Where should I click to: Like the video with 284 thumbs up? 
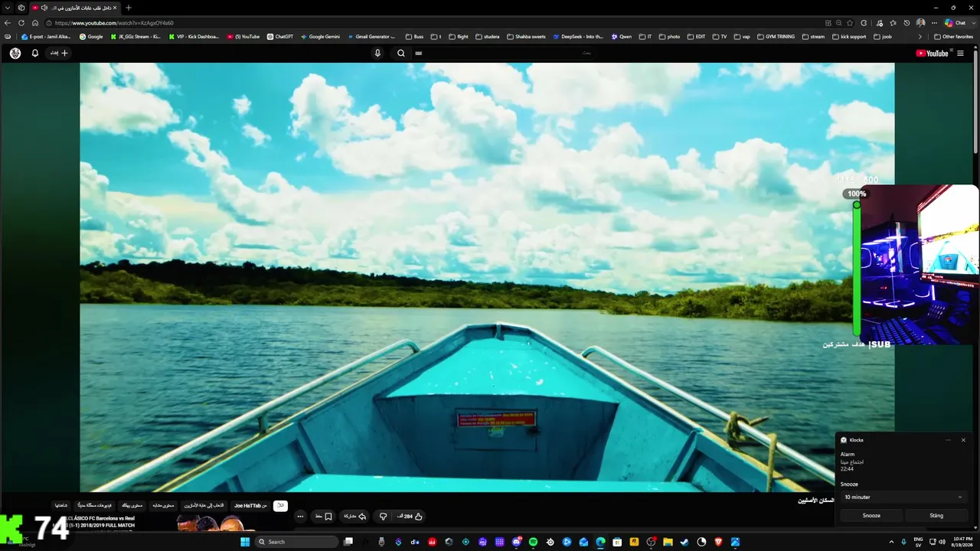410,517
